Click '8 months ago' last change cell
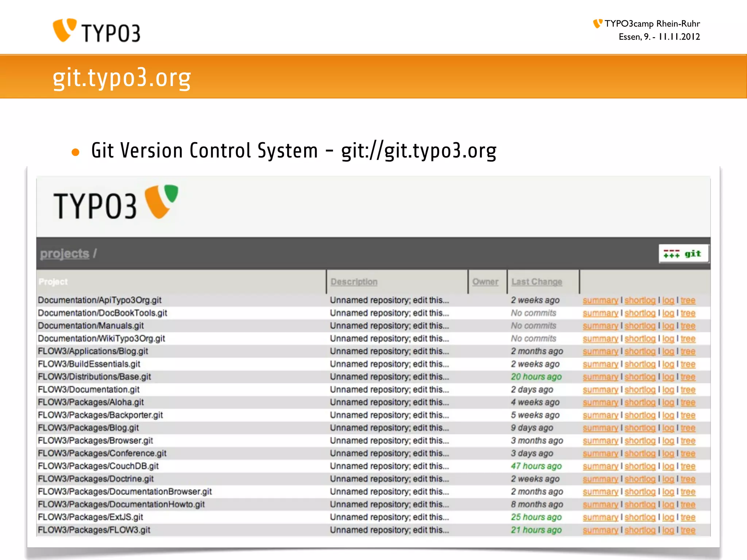Screen dimensions: 747x560 [x=537, y=505]
